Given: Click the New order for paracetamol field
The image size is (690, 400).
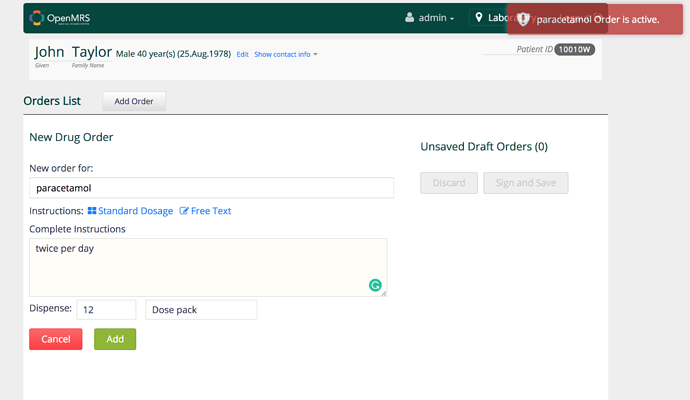Looking at the screenshot, I should (211, 188).
